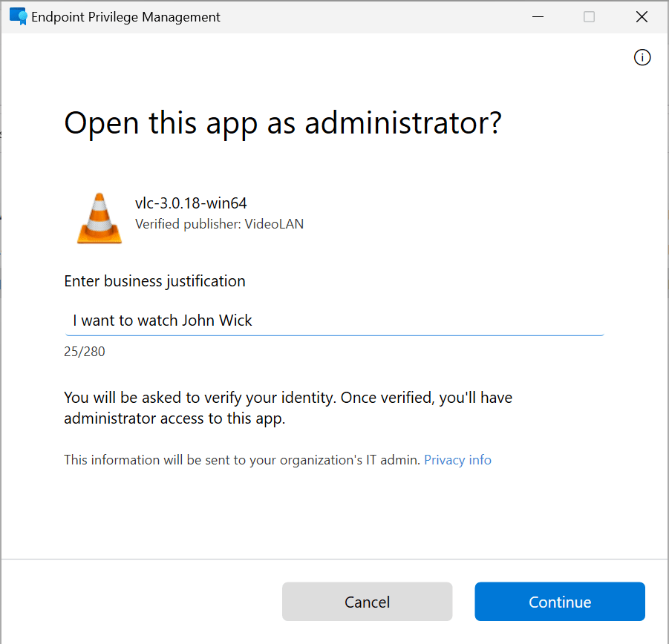669x644 pixels.
Task: Click the VLC traffic cone icon
Action: [x=99, y=218]
